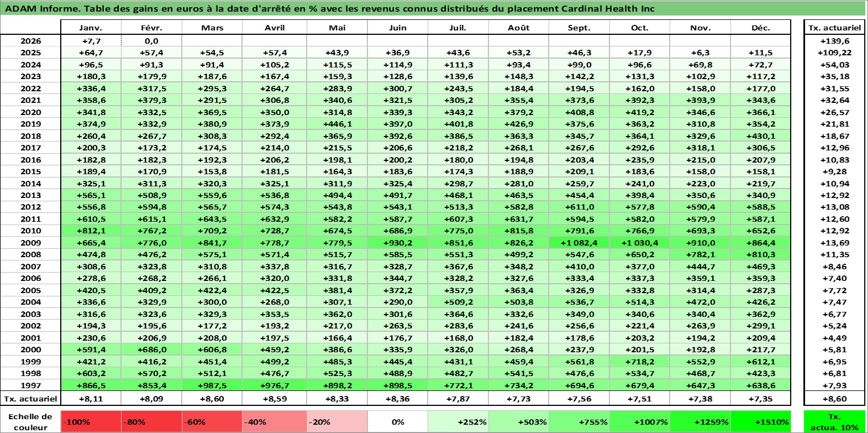Click the +153,8 cell in Mars 2015
This screenshot has height=433, width=868.
coord(212,171)
